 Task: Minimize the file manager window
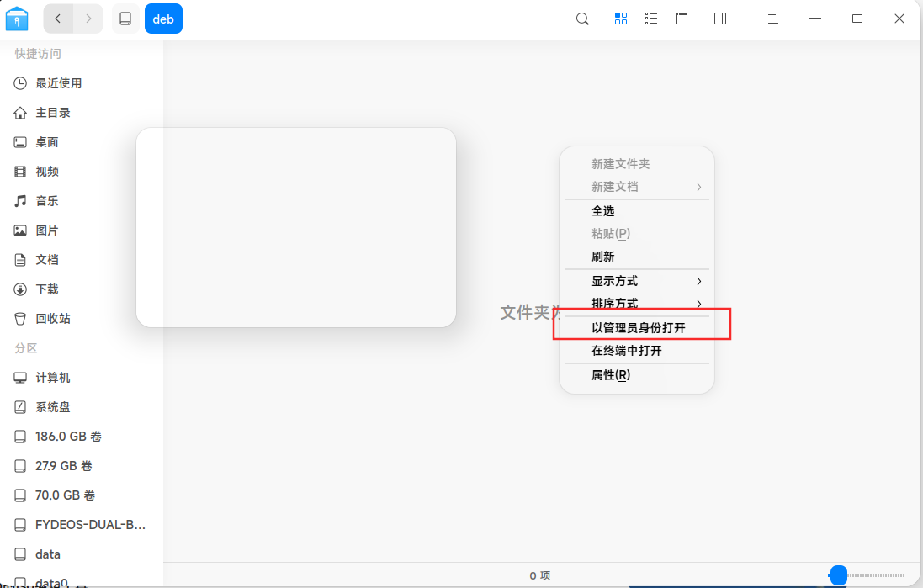pos(814,19)
